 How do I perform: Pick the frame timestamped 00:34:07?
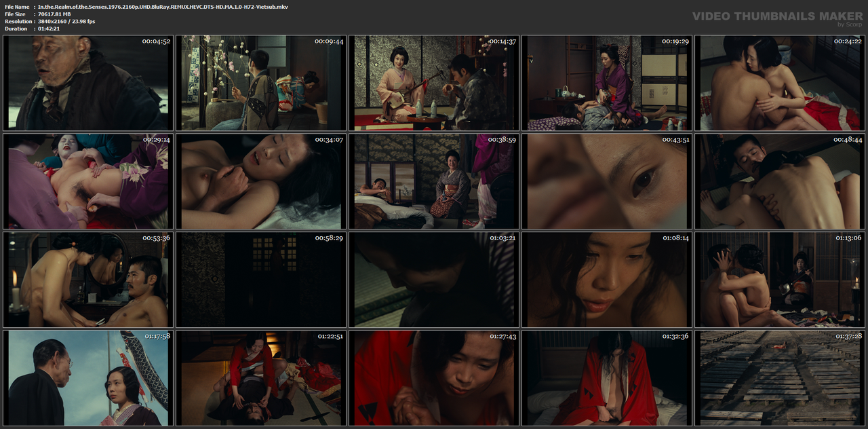(260, 181)
